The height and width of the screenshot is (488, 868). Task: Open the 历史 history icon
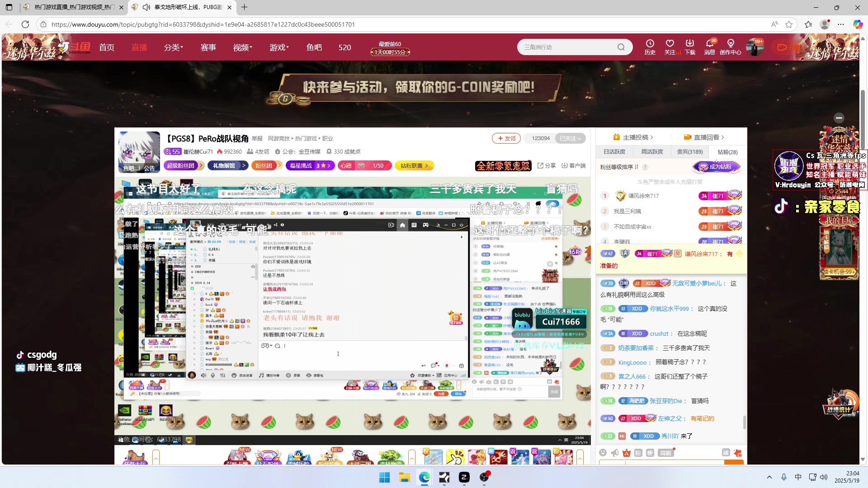[650, 47]
